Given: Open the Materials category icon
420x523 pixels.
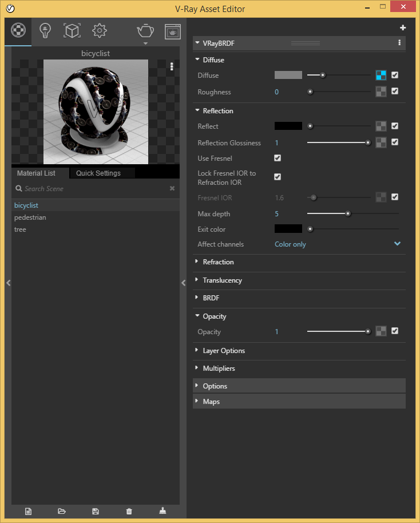Looking at the screenshot, I should click(x=18, y=30).
